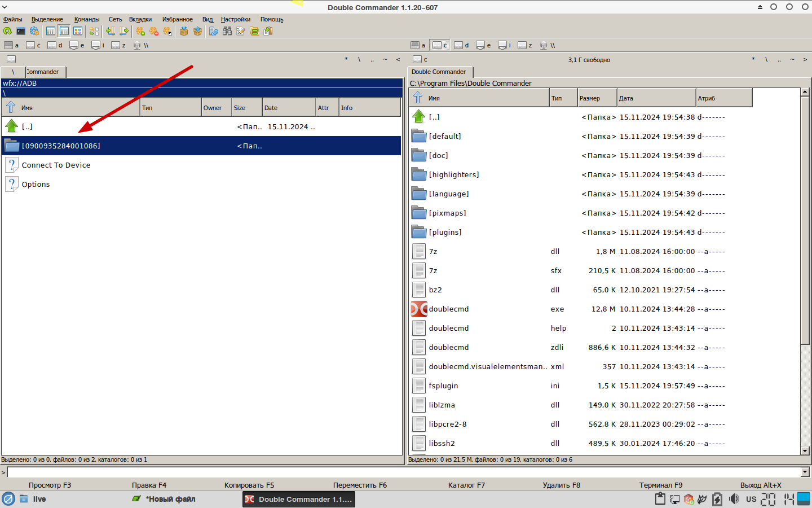Open the left panel drive list button
812x508 pixels.
point(11,59)
